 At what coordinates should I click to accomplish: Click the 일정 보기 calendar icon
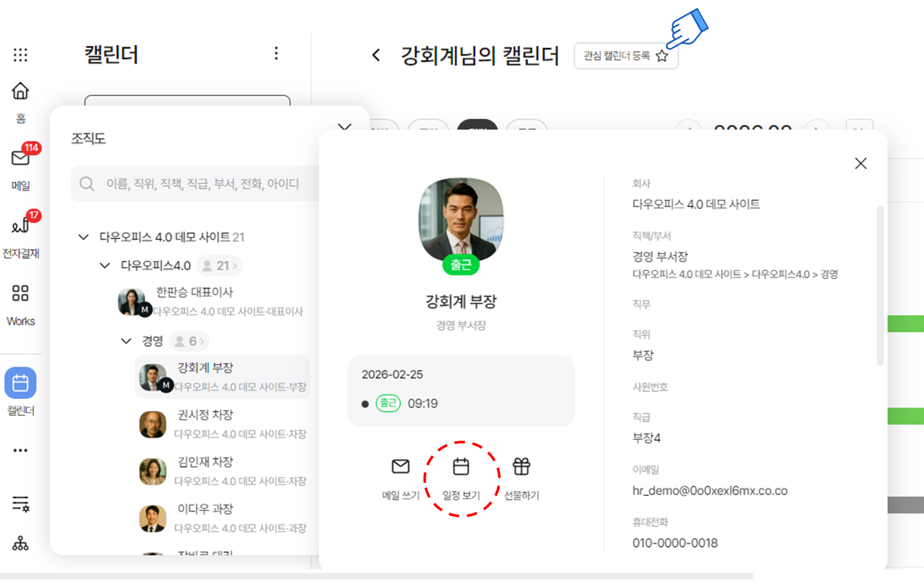(461, 467)
